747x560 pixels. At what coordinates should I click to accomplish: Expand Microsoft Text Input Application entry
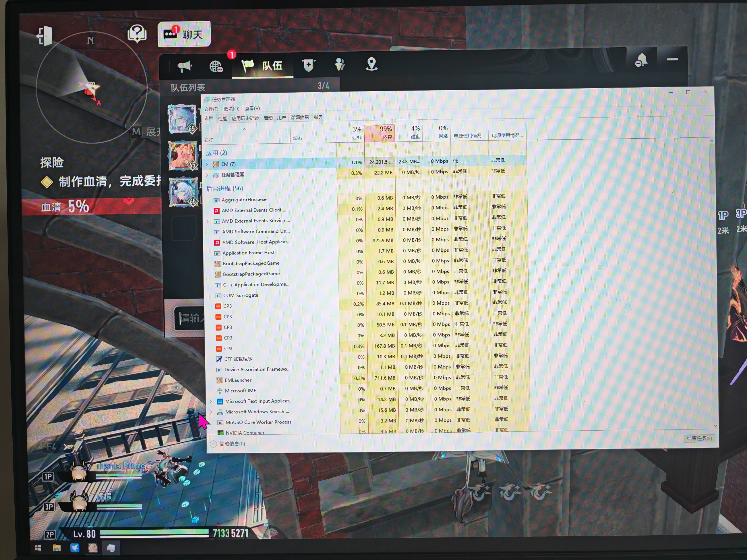211,402
